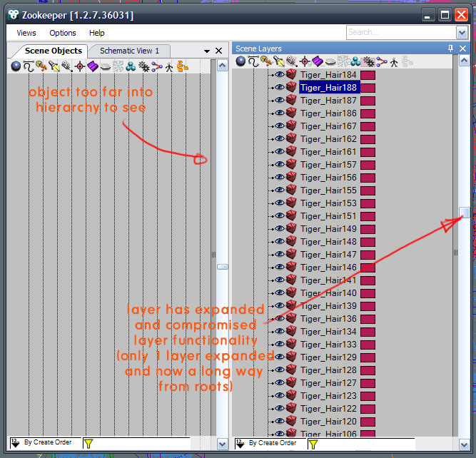476x458 pixels.
Task: Toggle helpers crosshair filter in Scene Layers toolbar
Action: tap(305, 61)
